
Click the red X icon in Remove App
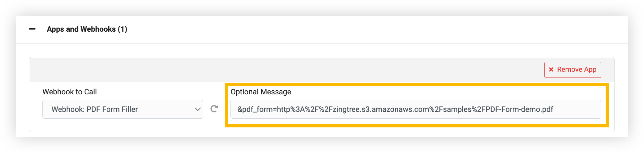tap(551, 70)
